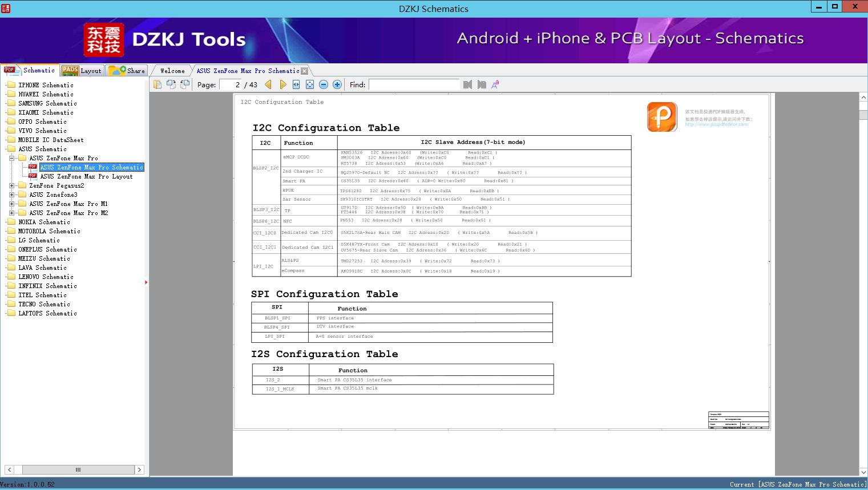Click the SAMSUNG Schematic folder icon
This screenshot has width=868, height=490.
click(x=11, y=103)
